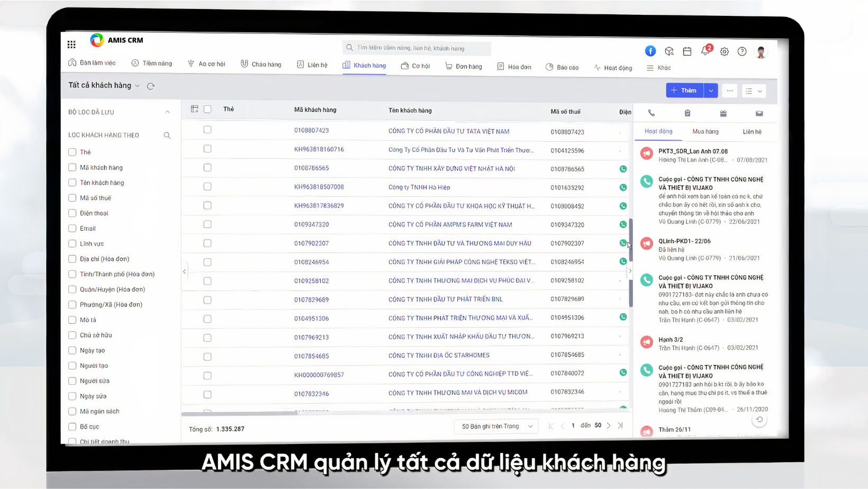Click call icon for CÔNG TY TNHH XÂY DỰNG VIỆT NHẬT HÀ NỘI

pos(623,169)
